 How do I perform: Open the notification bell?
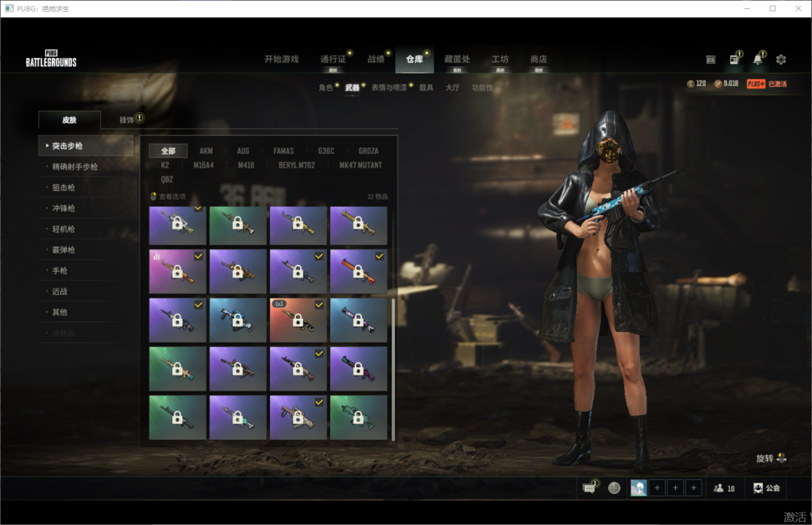[x=758, y=59]
